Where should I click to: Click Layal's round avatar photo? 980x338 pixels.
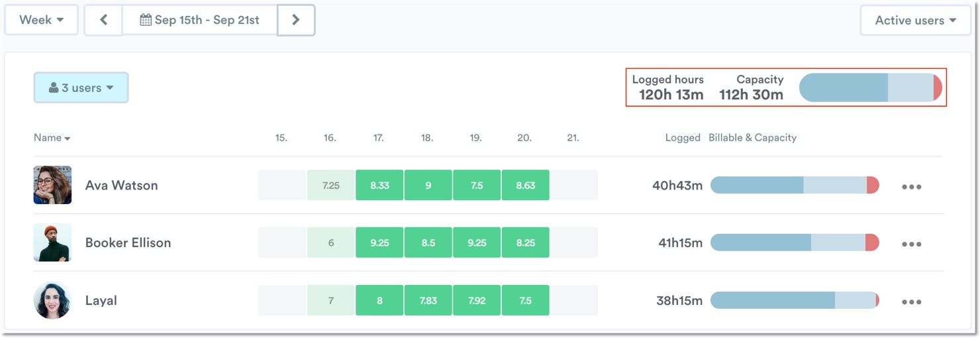(x=52, y=300)
